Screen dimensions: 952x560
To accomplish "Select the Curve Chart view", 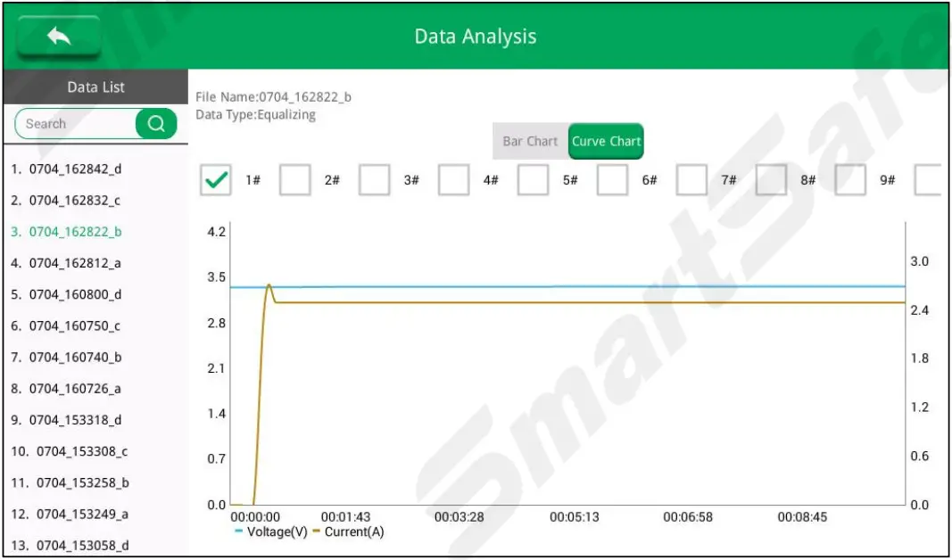I will [606, 141].
